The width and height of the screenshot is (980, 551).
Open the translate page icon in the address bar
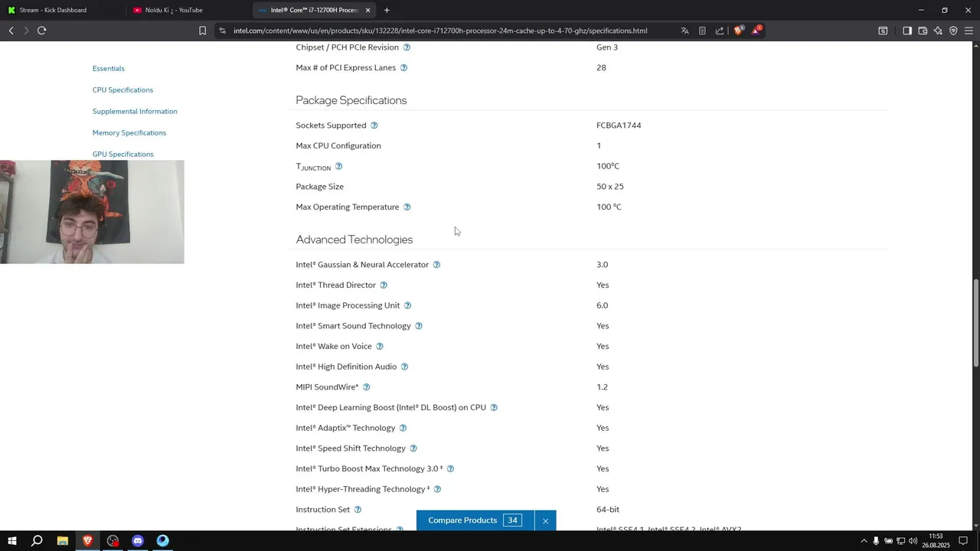pos(684,31)
